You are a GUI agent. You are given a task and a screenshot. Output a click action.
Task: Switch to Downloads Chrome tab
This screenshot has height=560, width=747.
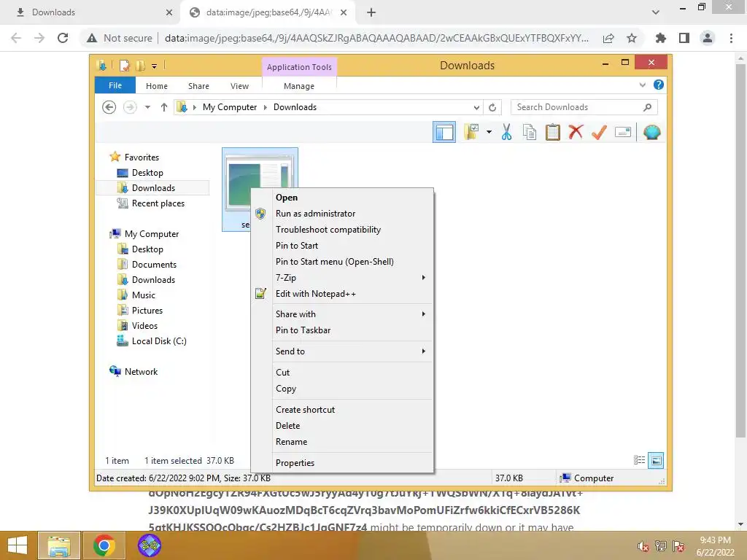90,12
